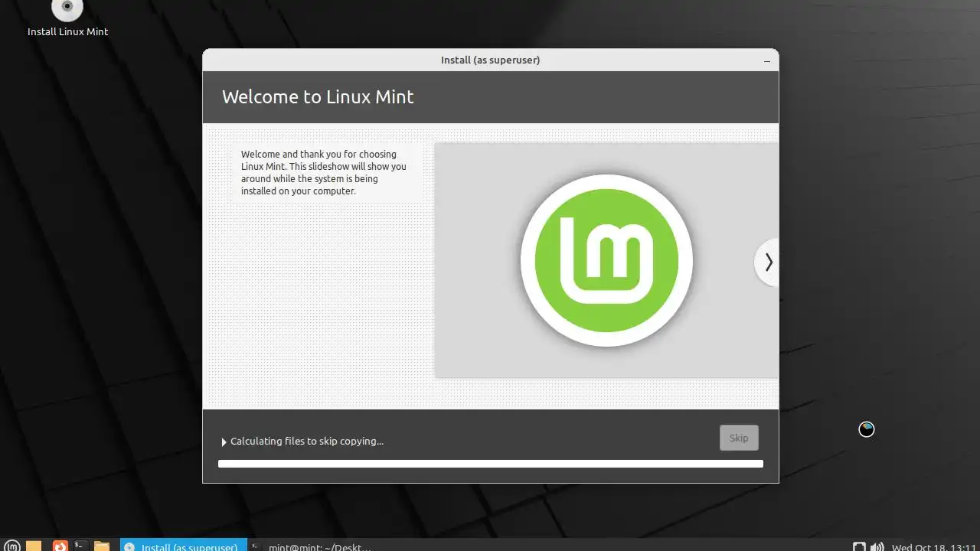Switch to 'Install (as superuser)' taskbar entry
This screenshot has height=551, width=980.
[184, 546]
